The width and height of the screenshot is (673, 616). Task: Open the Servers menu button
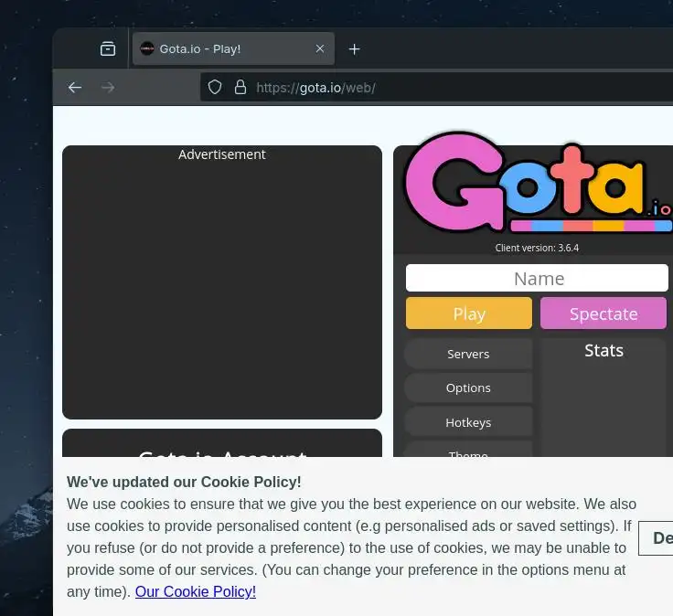click(x=468, y=354)
